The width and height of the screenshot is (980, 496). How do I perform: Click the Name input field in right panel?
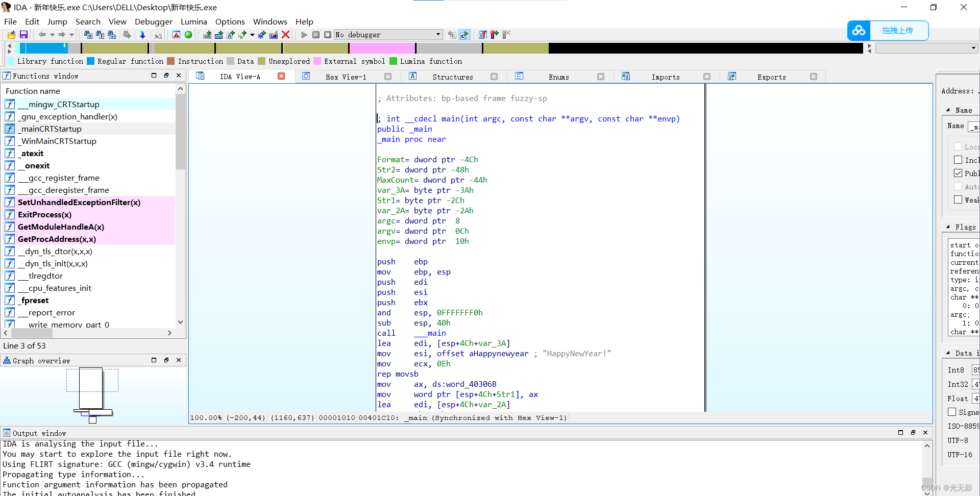pyautogui.click(x=974, y=126)
